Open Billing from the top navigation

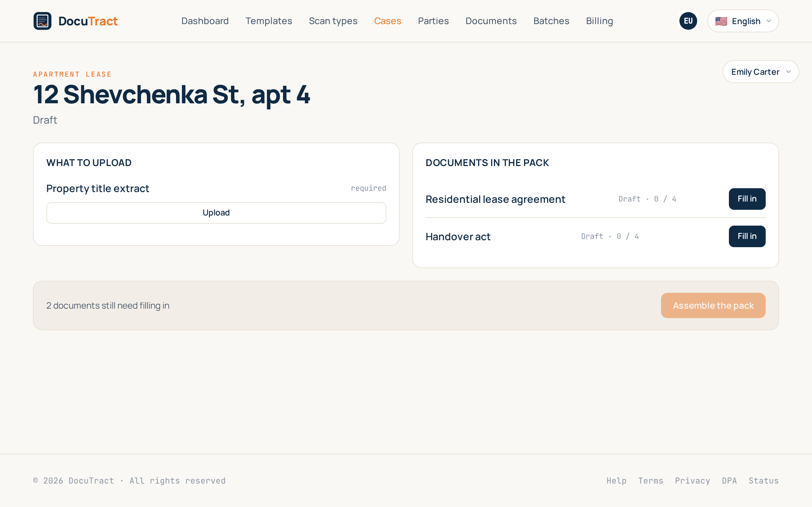[x=599, y=21]
